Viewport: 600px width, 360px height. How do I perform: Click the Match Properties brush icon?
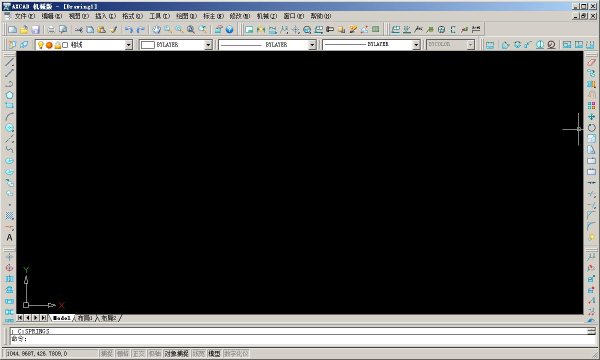coord(114,29)
